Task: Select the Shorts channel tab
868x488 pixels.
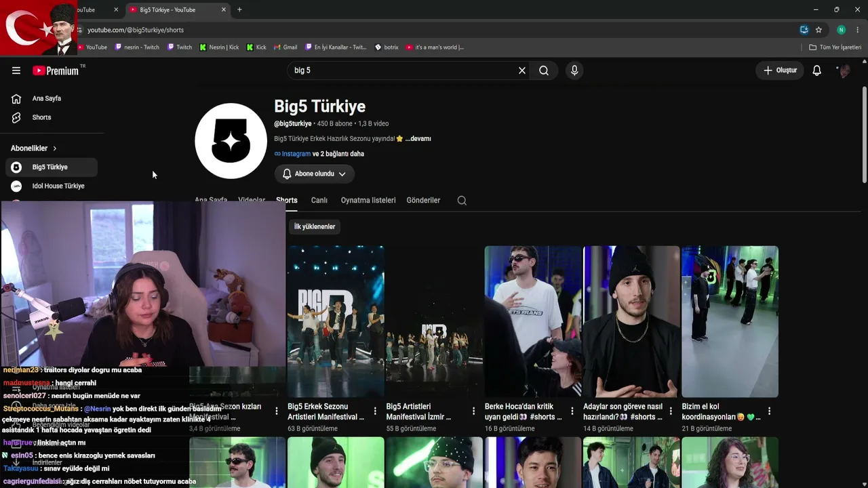Action: click(287, 201)
